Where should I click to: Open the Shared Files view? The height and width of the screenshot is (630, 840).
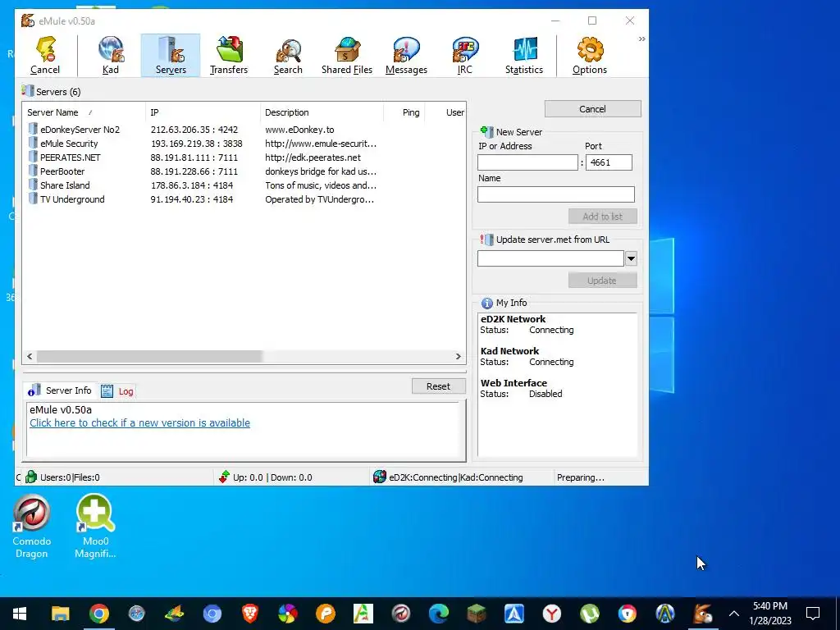[x=347, y=55]
